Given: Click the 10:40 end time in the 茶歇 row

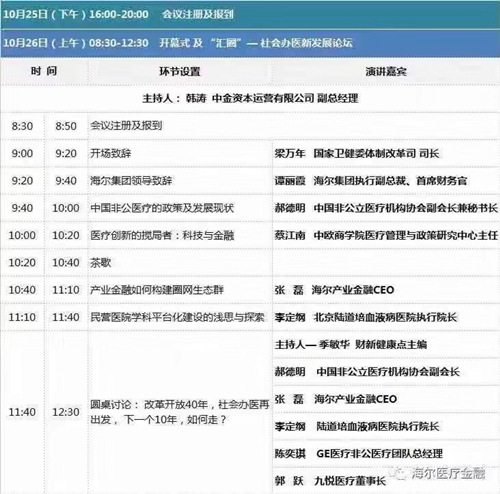Looking at the screenshot, I should (66, 263).
